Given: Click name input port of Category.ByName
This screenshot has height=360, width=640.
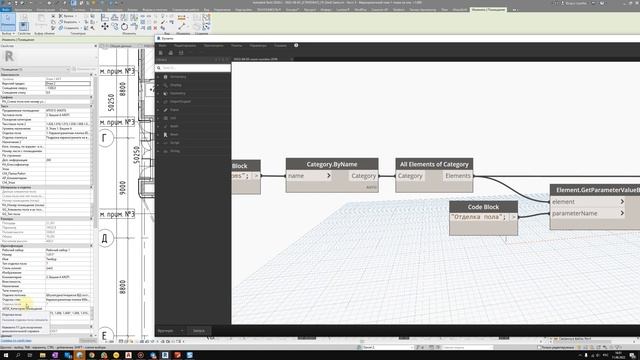Looking at the screenshot, I should click(x=309, y=176).
